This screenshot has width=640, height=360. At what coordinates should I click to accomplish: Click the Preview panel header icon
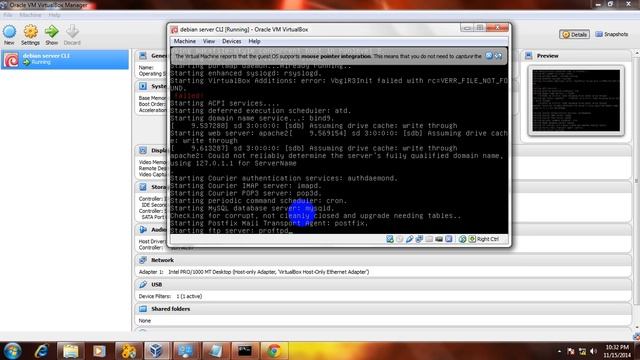(x=529, y=56)
